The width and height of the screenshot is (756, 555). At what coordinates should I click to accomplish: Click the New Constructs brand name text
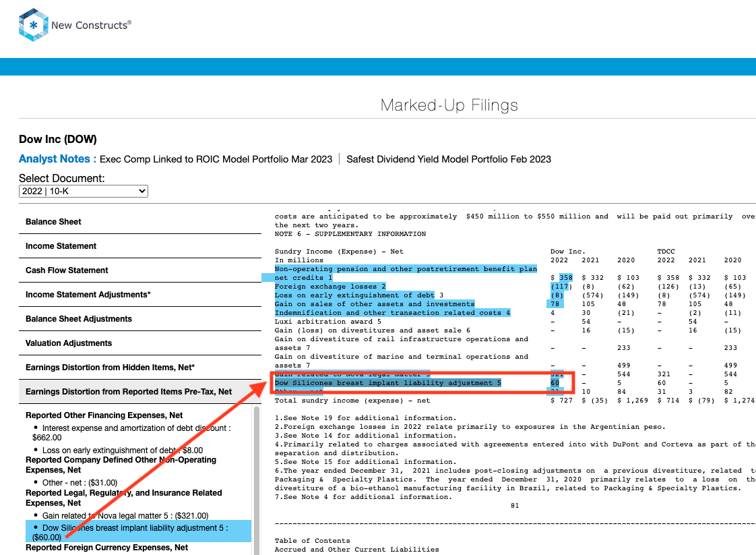point(91,25)
